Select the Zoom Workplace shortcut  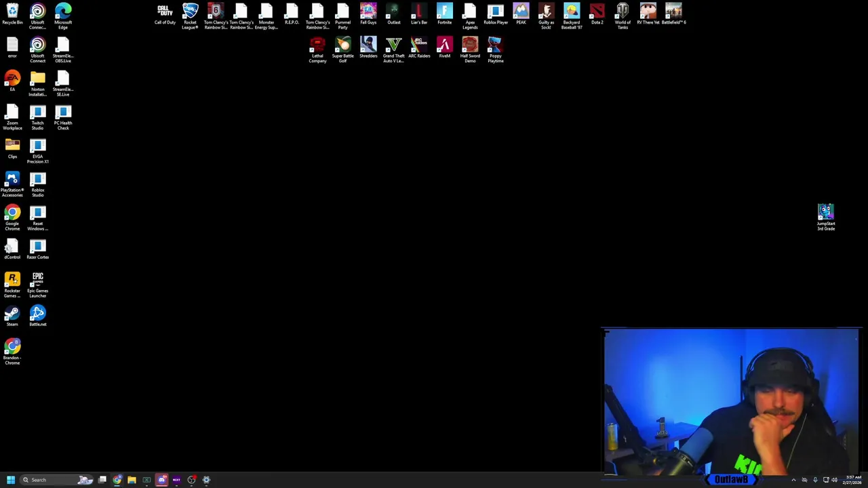[x=12, y=118]
